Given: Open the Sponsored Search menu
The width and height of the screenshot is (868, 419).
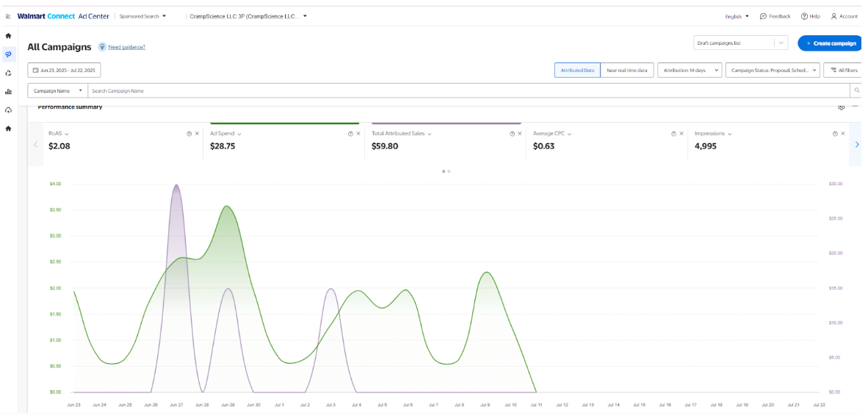Looking at the screenshot, I should pos(142,17).
